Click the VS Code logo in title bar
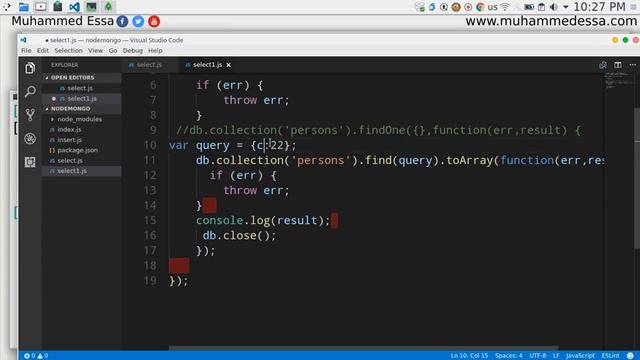This screenshot has height=360, width=640. point(24,40)
